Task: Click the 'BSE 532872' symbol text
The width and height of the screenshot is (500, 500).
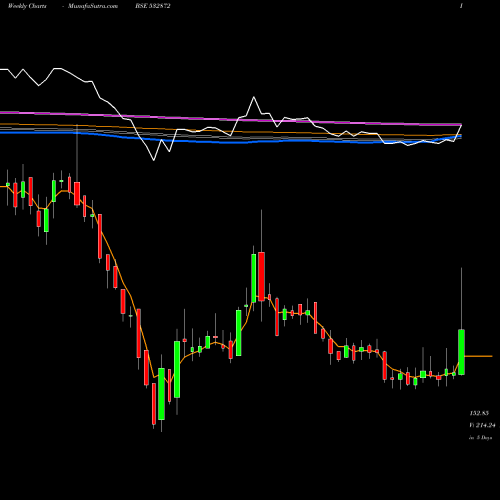Action: pos(153,6)
